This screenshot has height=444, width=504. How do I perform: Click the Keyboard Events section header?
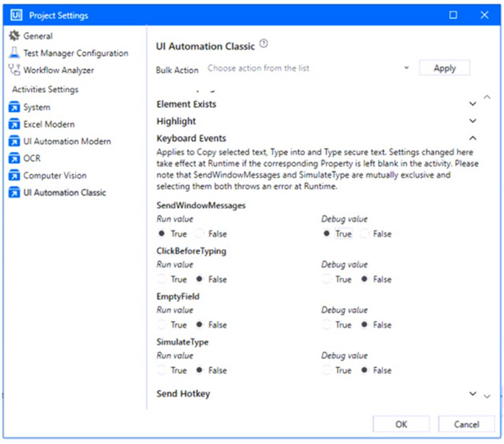point(192,138)
